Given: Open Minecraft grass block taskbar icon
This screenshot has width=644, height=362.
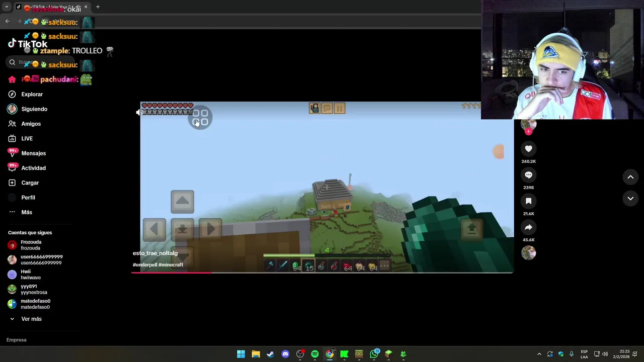Looking at the screenshot, I should (388, 354).
